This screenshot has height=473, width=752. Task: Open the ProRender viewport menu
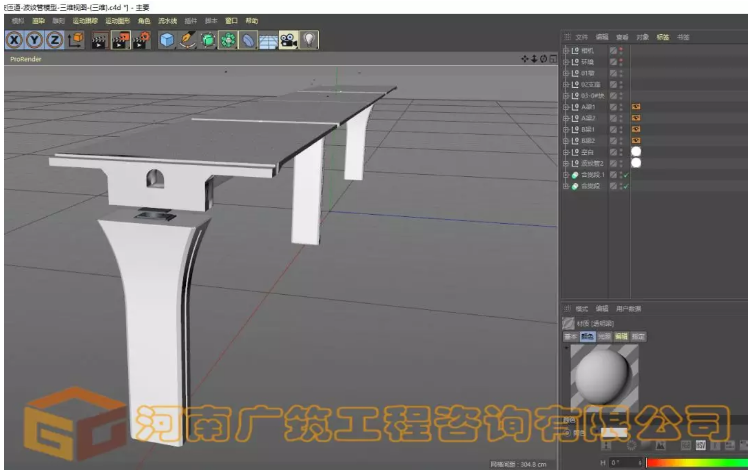coord(26,59)
